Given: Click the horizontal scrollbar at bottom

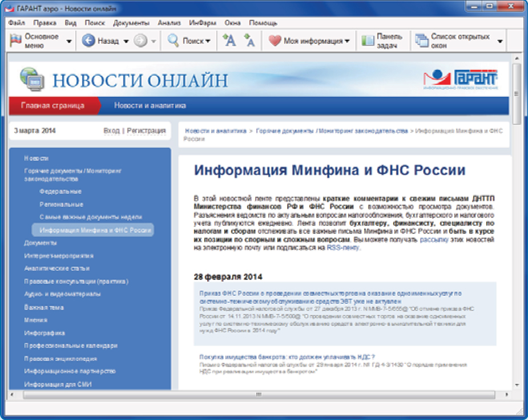Looking at the screenshot, I should pyautogui.click(x=258, y=394).
